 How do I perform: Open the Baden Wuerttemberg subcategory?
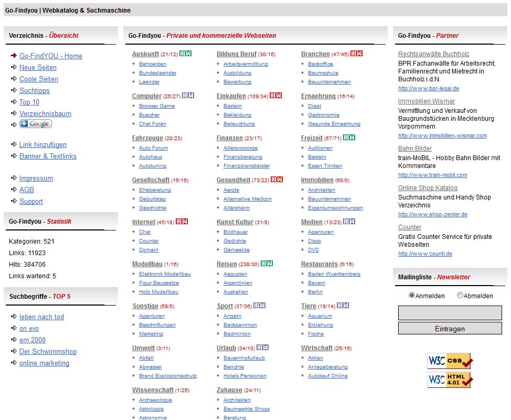tap(334, 274)
